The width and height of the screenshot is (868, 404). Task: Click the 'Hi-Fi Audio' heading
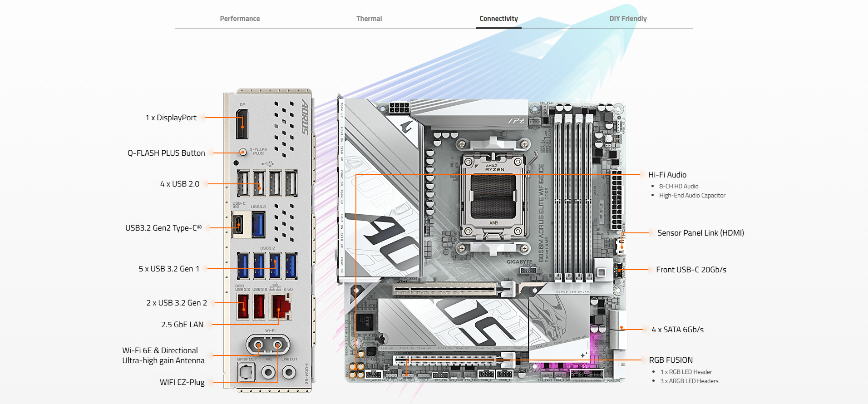click(x=667, y=175)
